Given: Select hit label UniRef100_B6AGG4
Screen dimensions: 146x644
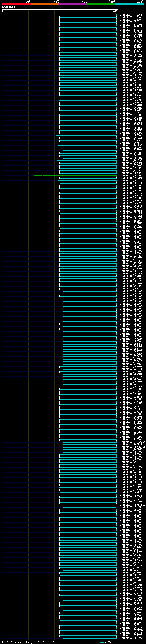Looking at the screenshot, I should tap(131, 32).
